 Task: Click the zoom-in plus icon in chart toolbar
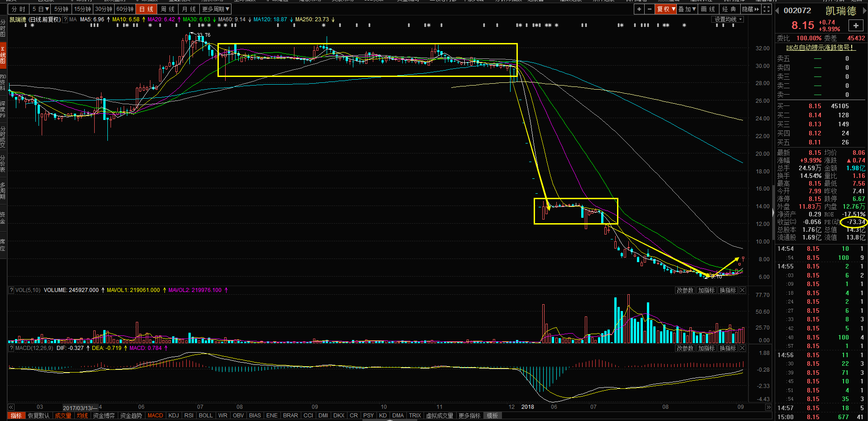pyautogui.click(x=639, y=9)
